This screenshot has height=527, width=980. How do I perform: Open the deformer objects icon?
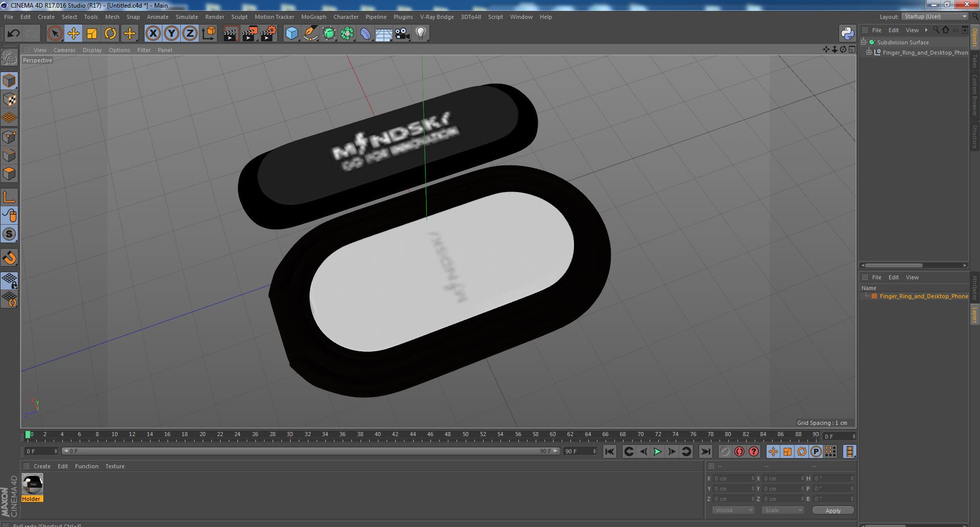pyautogui.click(x=366, y=34)
